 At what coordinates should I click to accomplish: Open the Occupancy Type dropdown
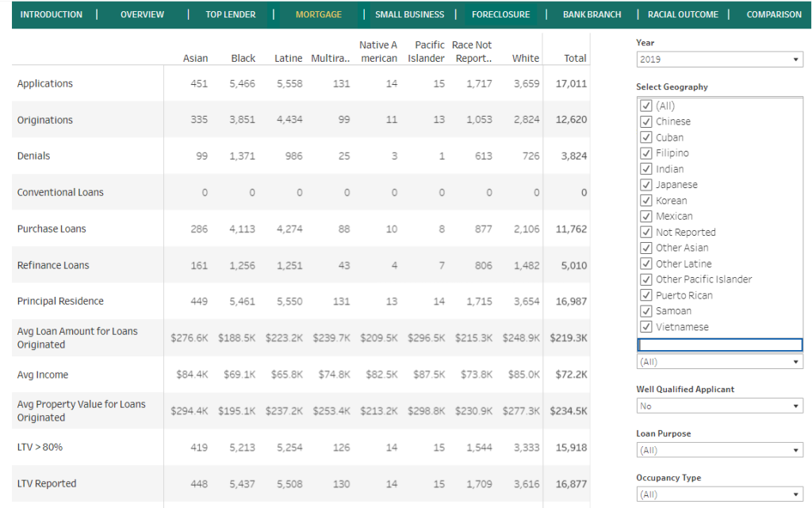719,495
